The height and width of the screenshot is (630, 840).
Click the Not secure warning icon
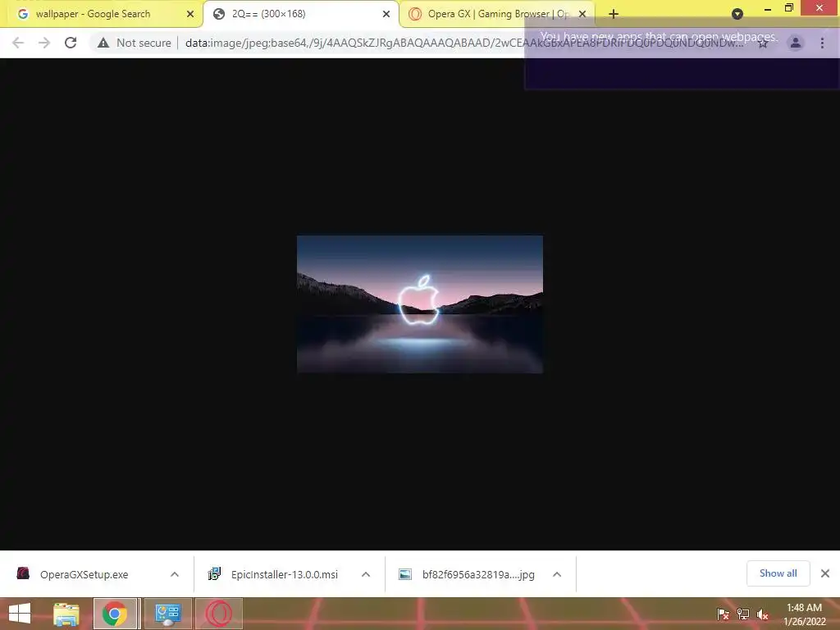point(103,43)
